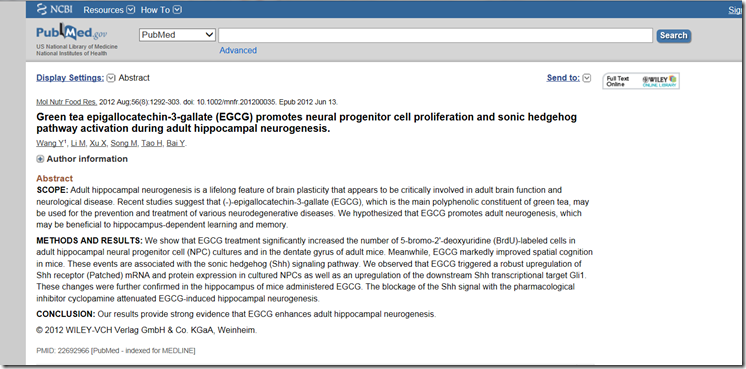The width and height of the screenshot is (746, 369).
Task: Click the NCBI logo
Action: pos(54,9)
